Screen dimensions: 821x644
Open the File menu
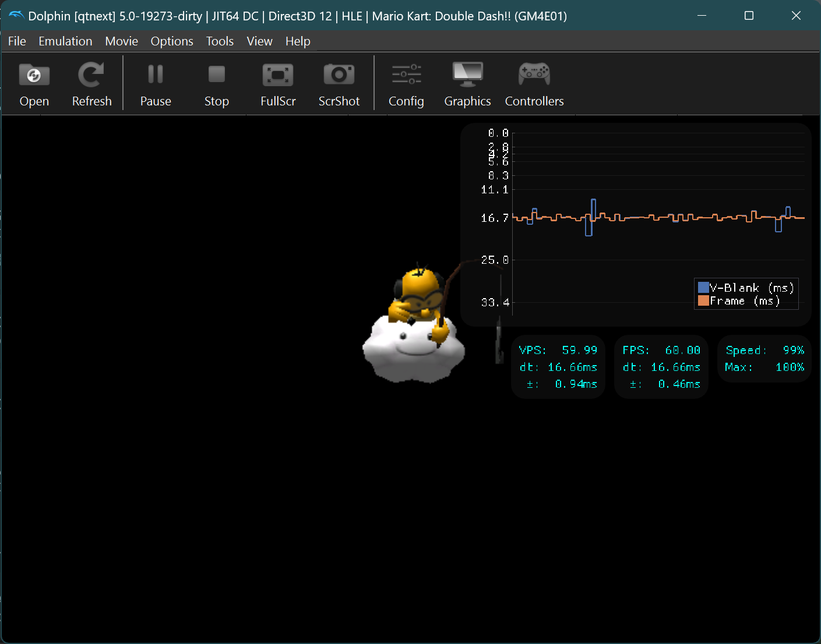(17, 41)
